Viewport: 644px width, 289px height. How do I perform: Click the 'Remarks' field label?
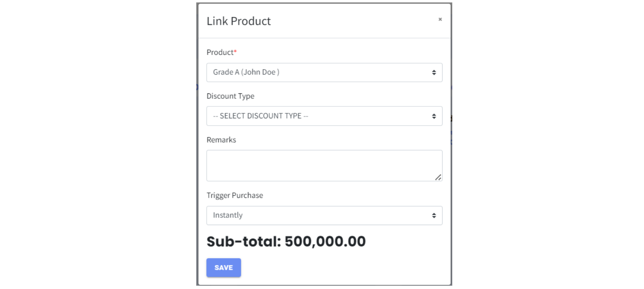click(x=221, y=140)
